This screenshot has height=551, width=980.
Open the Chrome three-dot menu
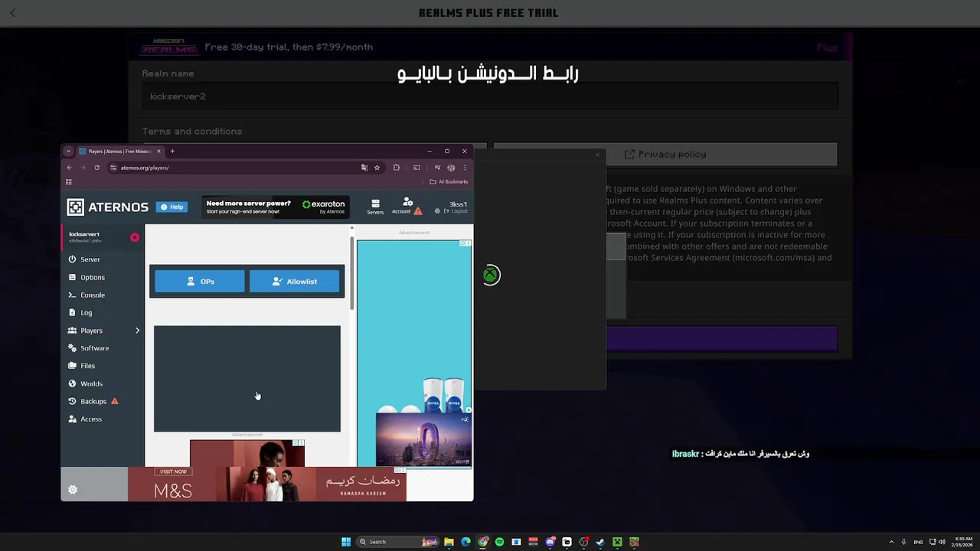[464, 168]
